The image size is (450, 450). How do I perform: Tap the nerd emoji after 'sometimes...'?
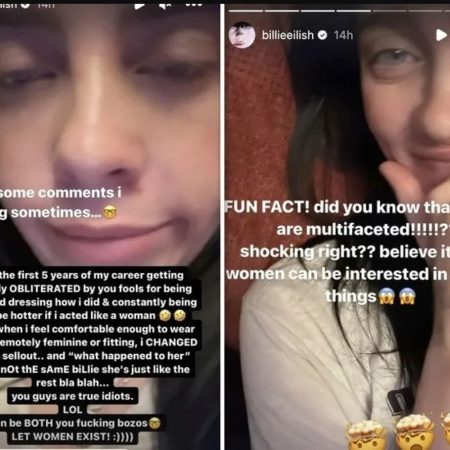tap(110, 213)
